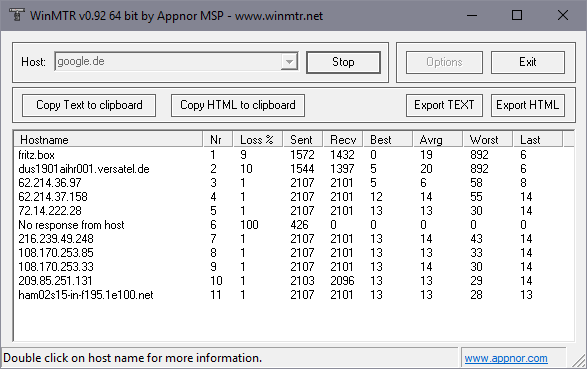Select host 62.214.37.158

click(x=53, y=197)
